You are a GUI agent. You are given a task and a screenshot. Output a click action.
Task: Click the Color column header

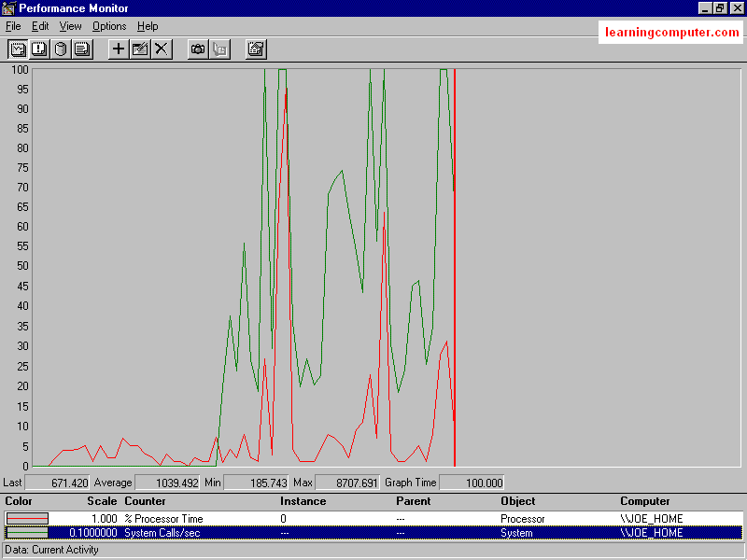pos(19,501)
